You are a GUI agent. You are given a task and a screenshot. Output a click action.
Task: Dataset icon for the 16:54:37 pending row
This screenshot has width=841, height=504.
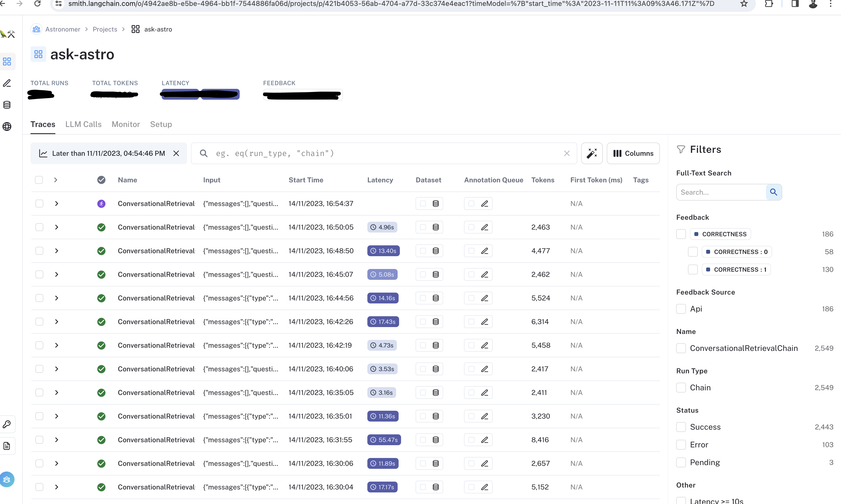pos(436,204)
